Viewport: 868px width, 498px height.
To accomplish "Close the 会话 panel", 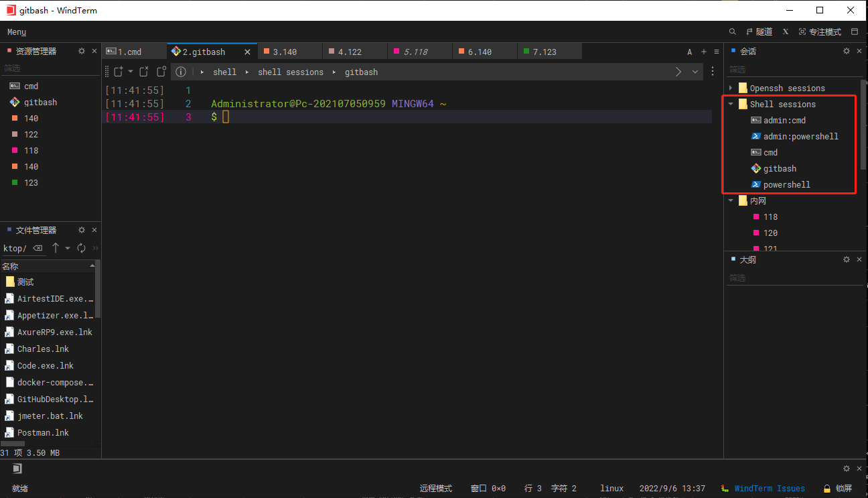I will click(859, 51).
